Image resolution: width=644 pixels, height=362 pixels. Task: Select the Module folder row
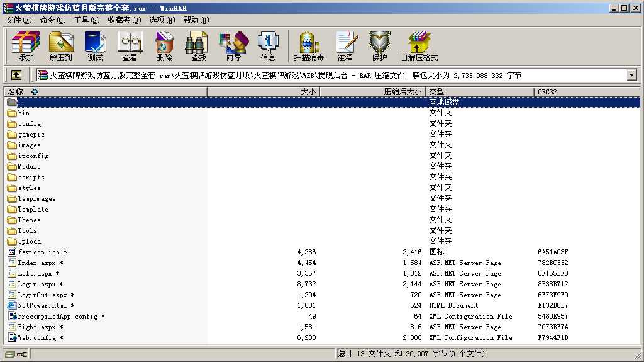tap(323, 167)
